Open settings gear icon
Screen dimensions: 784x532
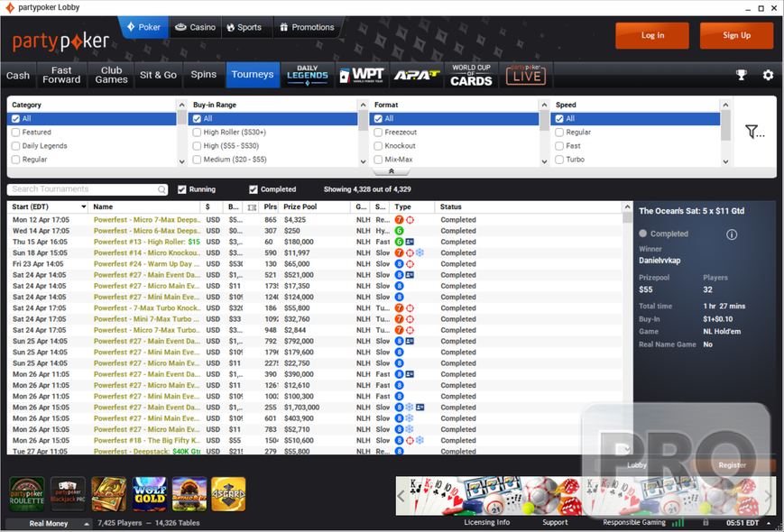[768, 75]
